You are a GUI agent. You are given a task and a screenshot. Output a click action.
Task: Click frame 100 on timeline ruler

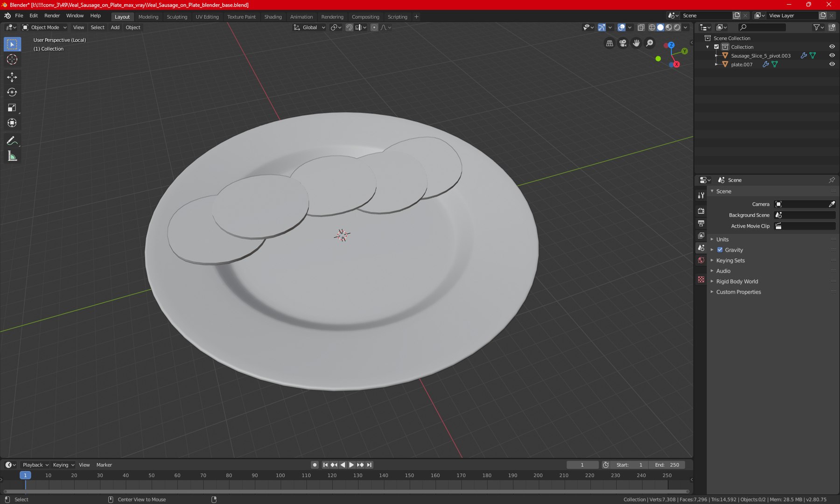tap(280, 476)
